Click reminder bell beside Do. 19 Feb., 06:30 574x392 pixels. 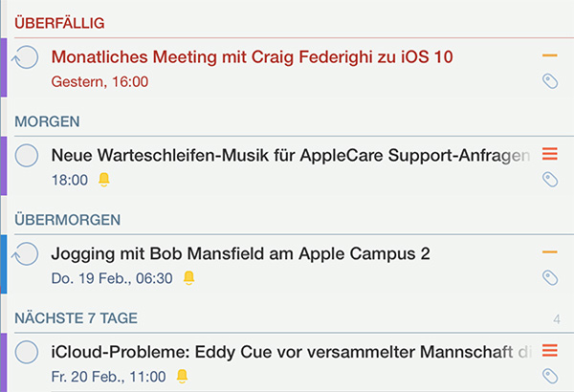click(188, 278)
